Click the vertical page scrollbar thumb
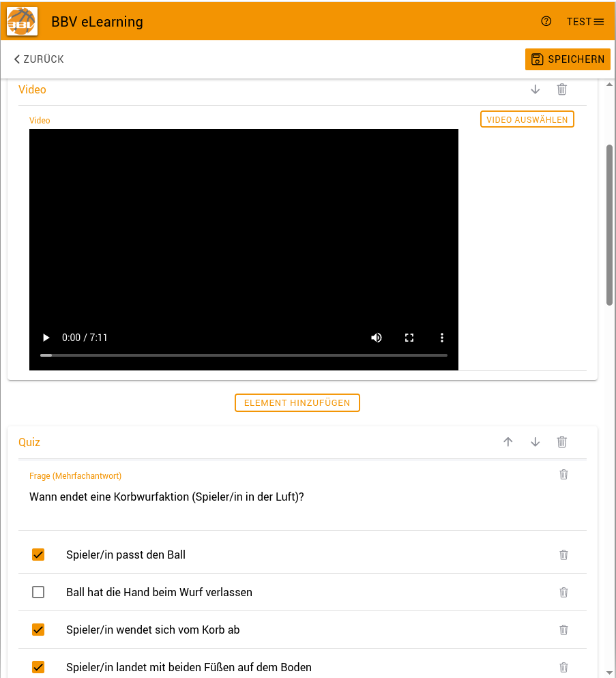Viewport: 616px width, 678px height. click(x=609, y=225)
